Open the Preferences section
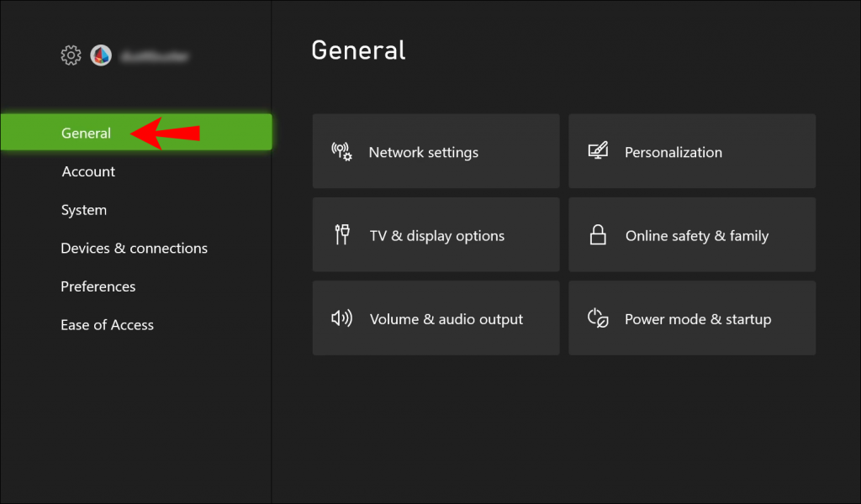The image size is (861, 504). pos(98,286)
